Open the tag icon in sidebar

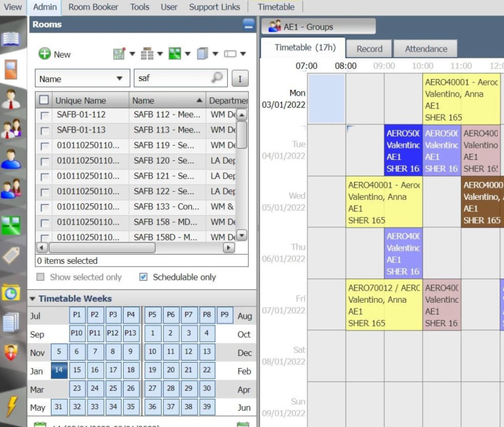[x=11, y=256]
